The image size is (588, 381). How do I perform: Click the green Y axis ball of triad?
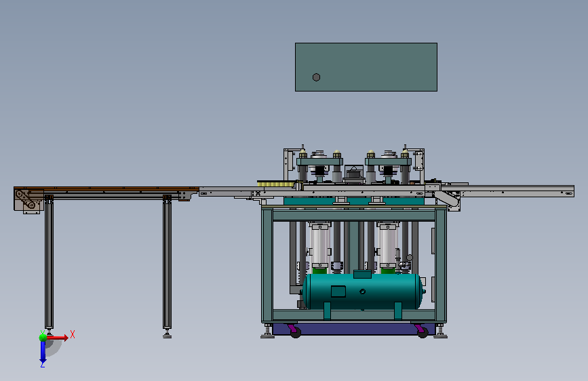43,337
